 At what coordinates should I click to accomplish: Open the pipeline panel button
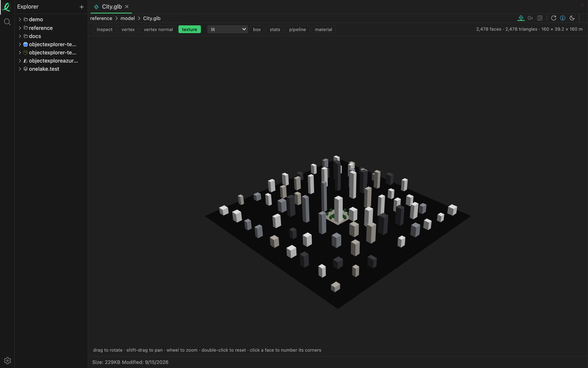point(297,29)
